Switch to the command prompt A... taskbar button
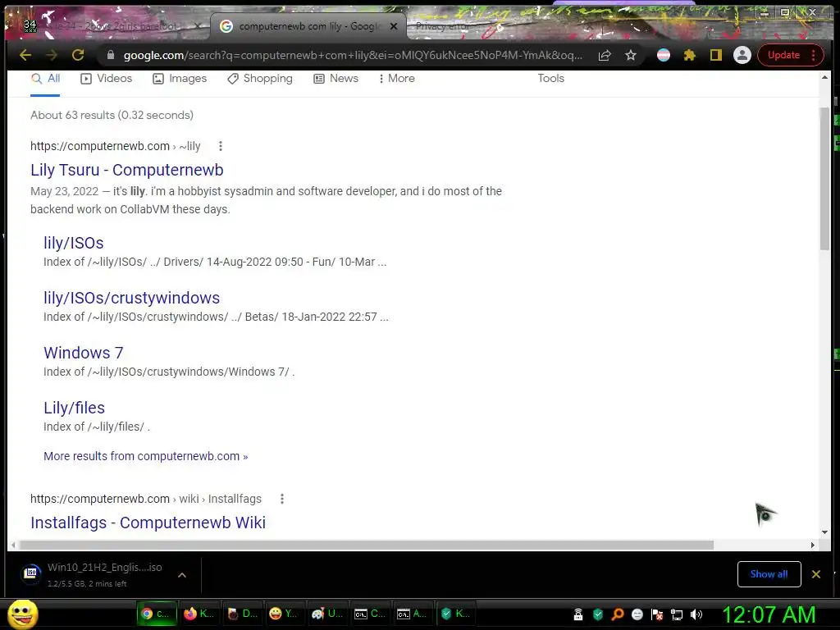This screenshot has width=840, height=630. [x=413, y=614]
